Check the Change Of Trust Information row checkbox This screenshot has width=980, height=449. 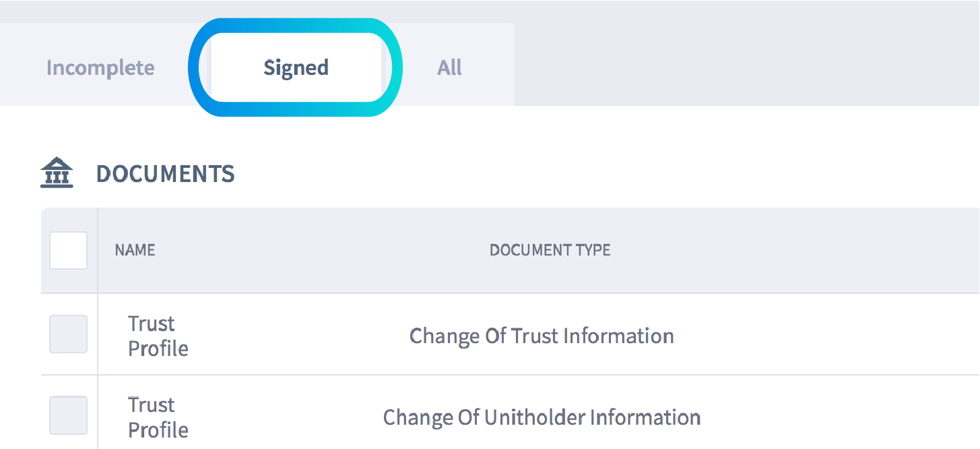68,334
